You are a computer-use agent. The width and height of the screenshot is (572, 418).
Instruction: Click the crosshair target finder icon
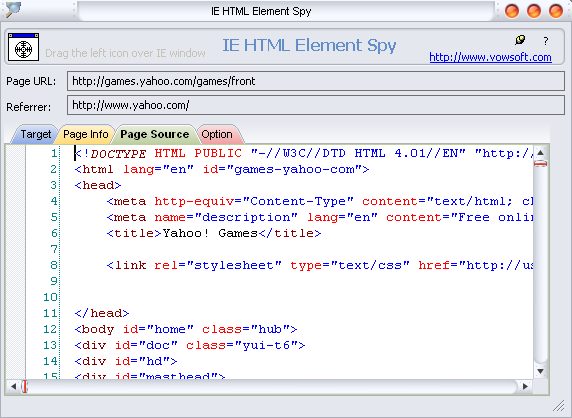(24, 47)
